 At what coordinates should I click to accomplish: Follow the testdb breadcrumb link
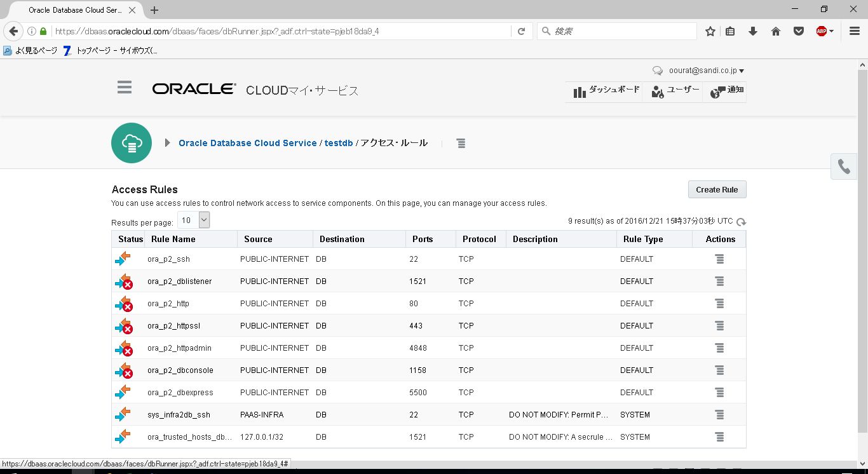[339, 143]
